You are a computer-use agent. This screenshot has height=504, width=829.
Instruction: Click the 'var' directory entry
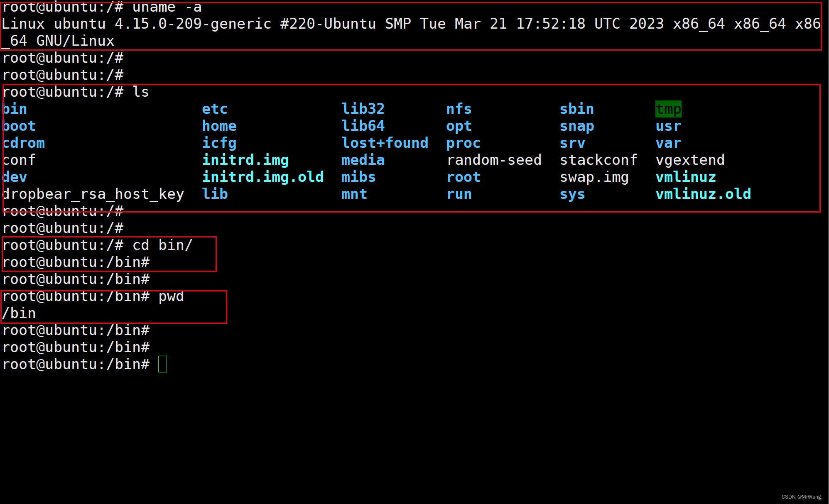coord(668,143)
